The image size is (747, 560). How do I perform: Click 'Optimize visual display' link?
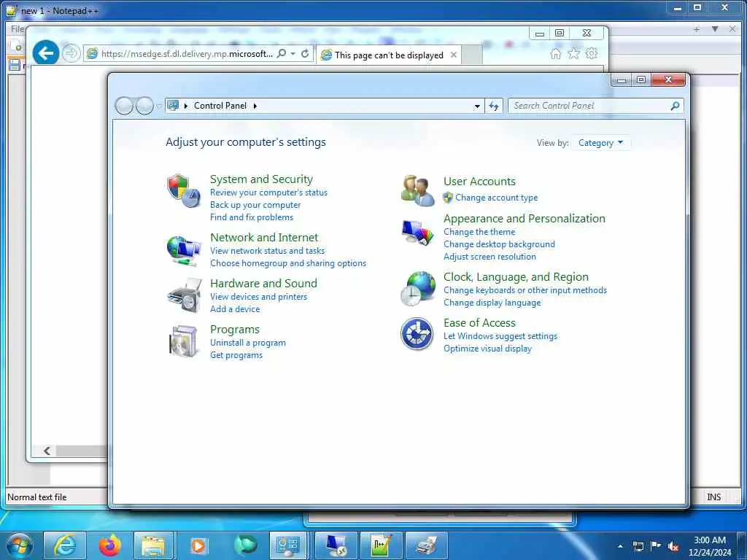pos(487,348)
